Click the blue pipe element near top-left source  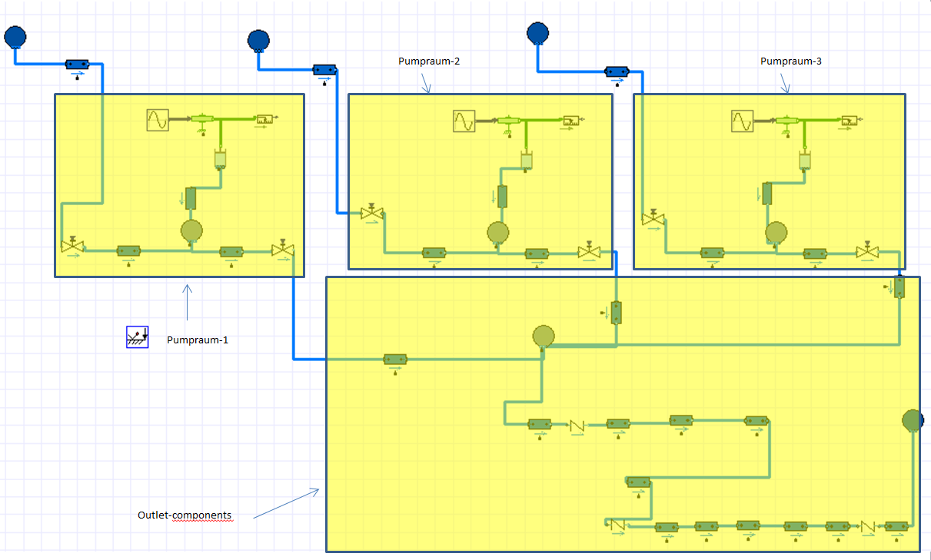tap(78, 65)
